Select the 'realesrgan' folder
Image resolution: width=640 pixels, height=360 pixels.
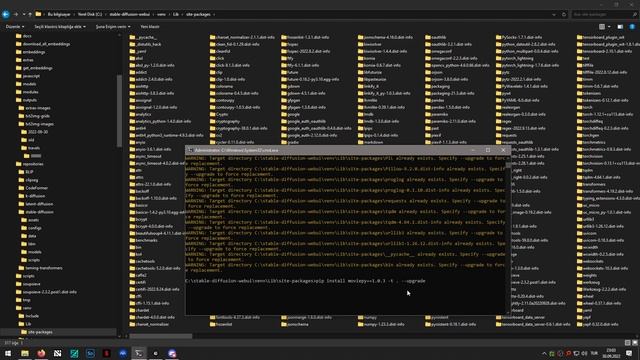point(508,107)
